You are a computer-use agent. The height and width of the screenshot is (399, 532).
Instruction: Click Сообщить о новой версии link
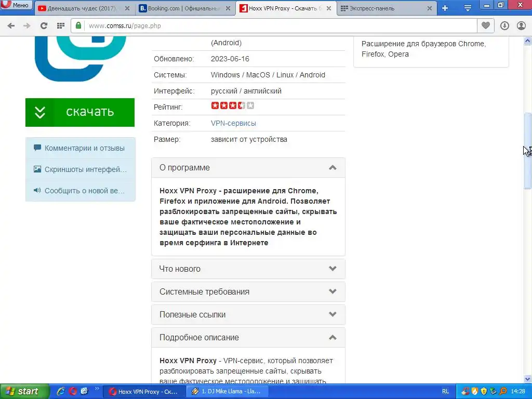(80, 191)
